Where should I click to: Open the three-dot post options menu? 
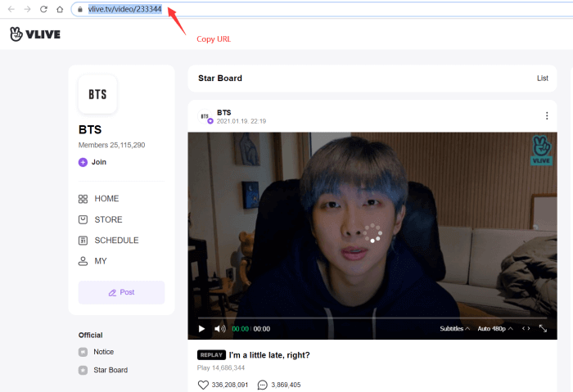(547, 116)
